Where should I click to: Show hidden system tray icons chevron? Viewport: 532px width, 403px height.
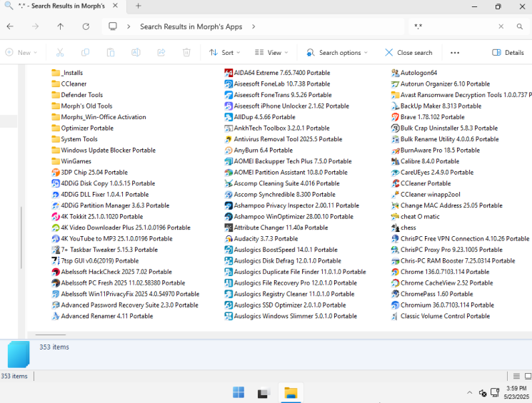[x=470, y=393]
